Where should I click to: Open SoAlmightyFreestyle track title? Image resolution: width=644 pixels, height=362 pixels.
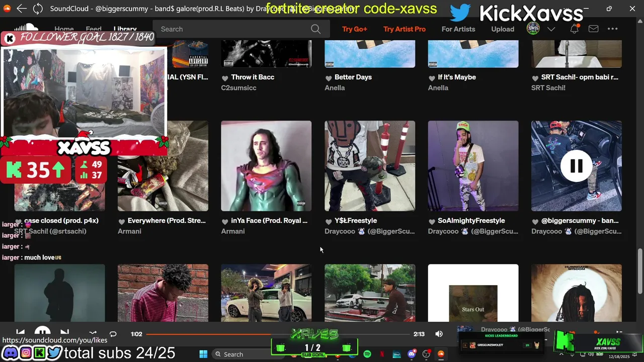471,221
